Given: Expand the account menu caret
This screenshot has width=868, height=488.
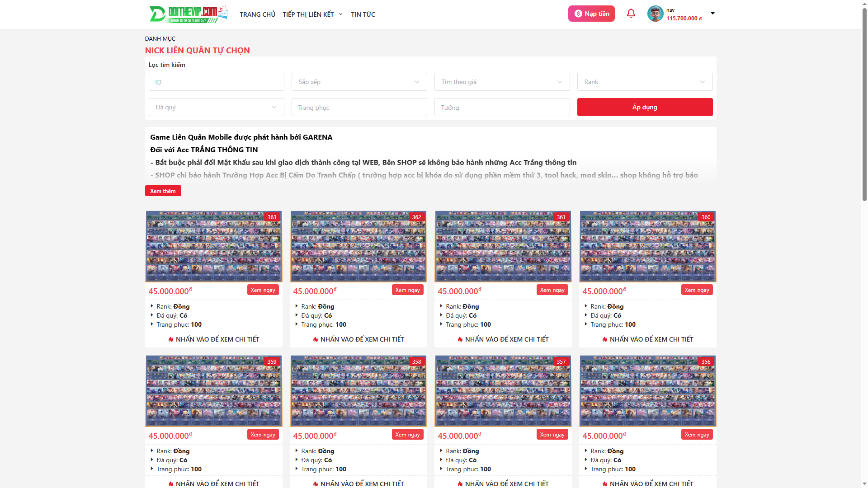Looking at the screenshot, I should pyautogui.click(x=712, y=13).
